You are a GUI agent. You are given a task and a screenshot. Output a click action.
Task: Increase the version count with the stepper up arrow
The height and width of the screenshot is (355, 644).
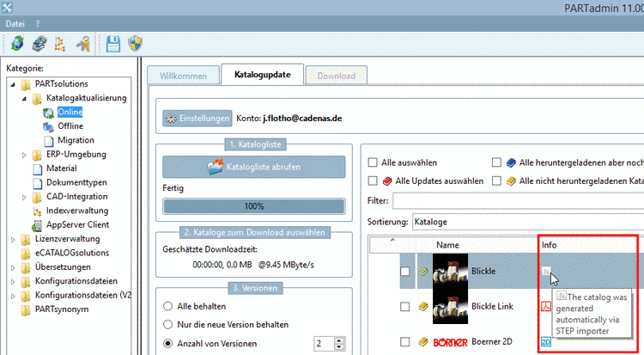tap(339, 340)
